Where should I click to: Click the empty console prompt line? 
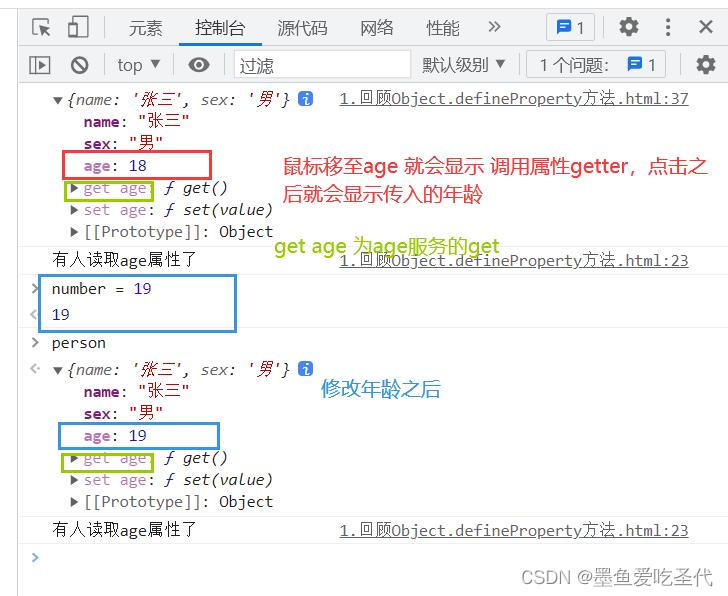coord(381,557)
